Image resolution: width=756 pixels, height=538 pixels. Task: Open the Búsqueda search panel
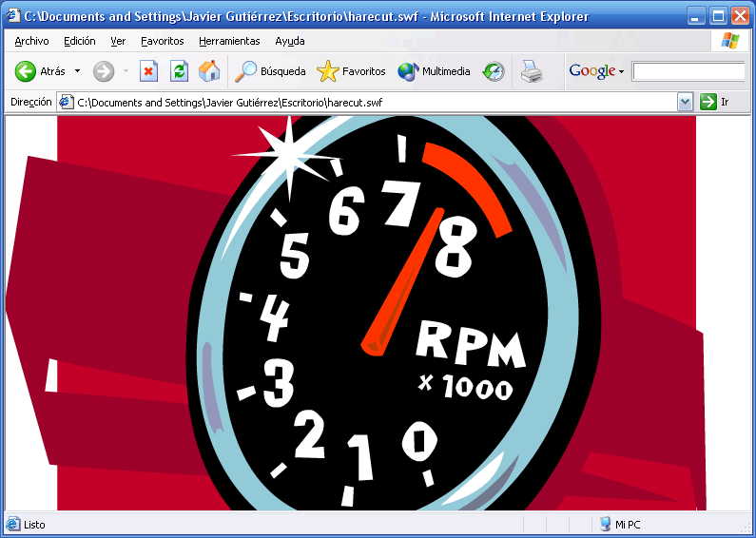point(270,71)
